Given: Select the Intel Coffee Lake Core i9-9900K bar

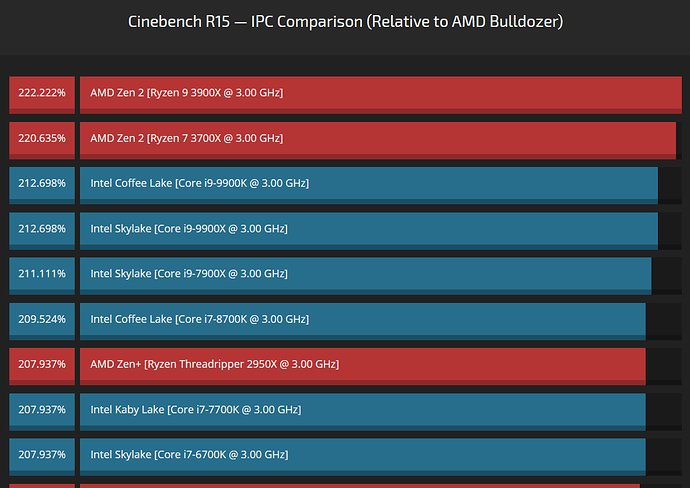Looking at the screenshot, I should pyautogui.click(x=369, y=185).
